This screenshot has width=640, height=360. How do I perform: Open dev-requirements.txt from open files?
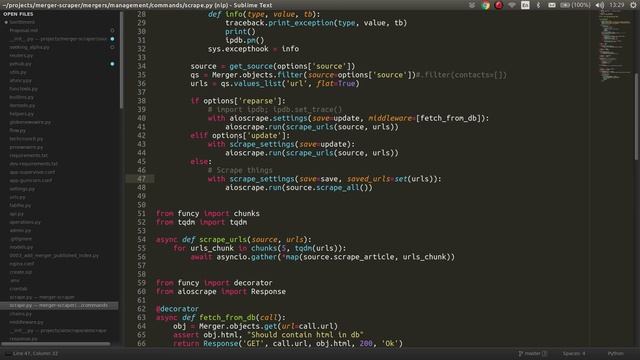33,164
